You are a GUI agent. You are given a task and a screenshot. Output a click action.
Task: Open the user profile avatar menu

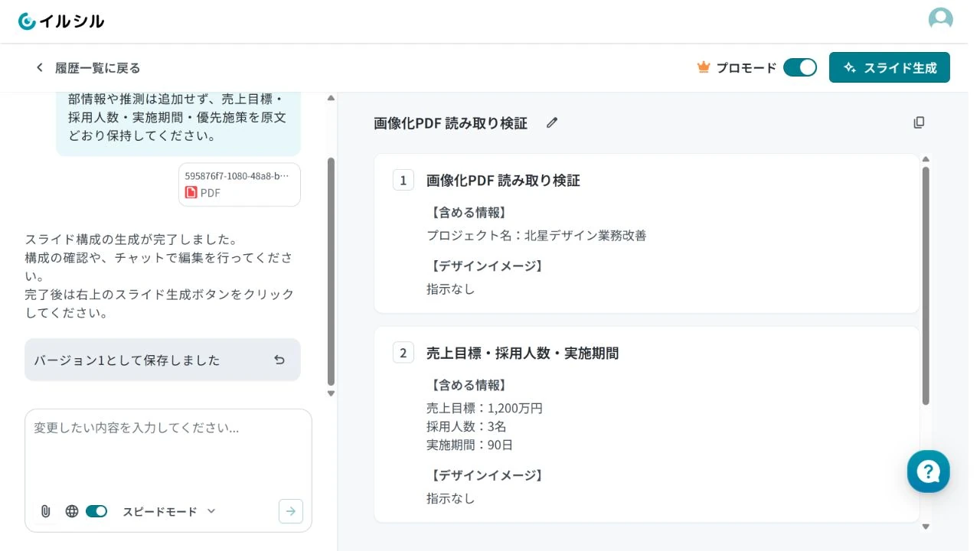click(940, 20)
